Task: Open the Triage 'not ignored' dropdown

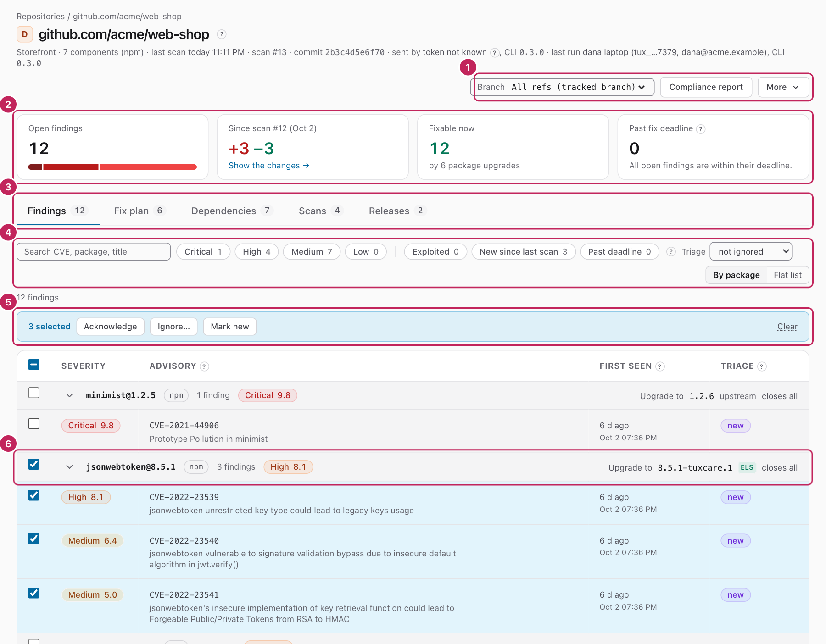Action: pyautogui.click(x=751, y=251)
